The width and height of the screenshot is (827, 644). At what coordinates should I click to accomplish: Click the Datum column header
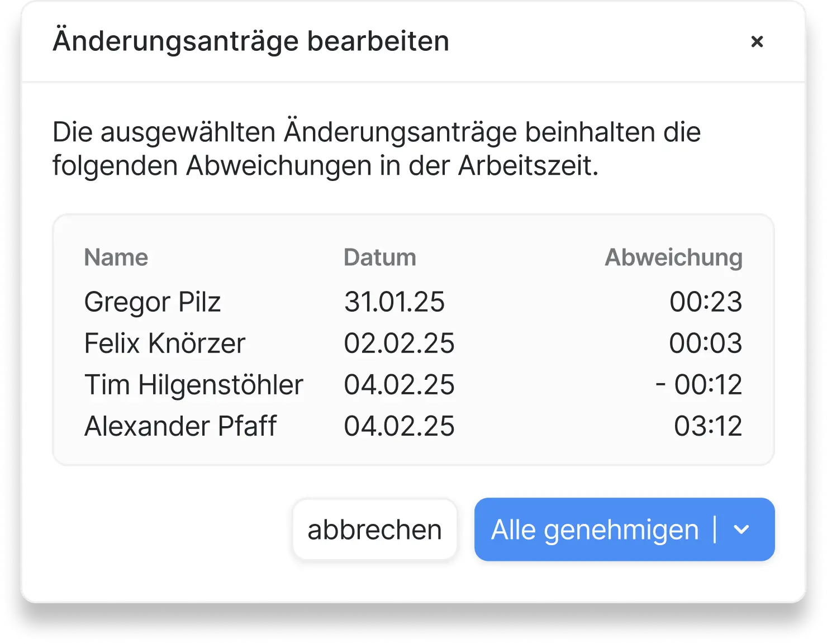[379, 257]
